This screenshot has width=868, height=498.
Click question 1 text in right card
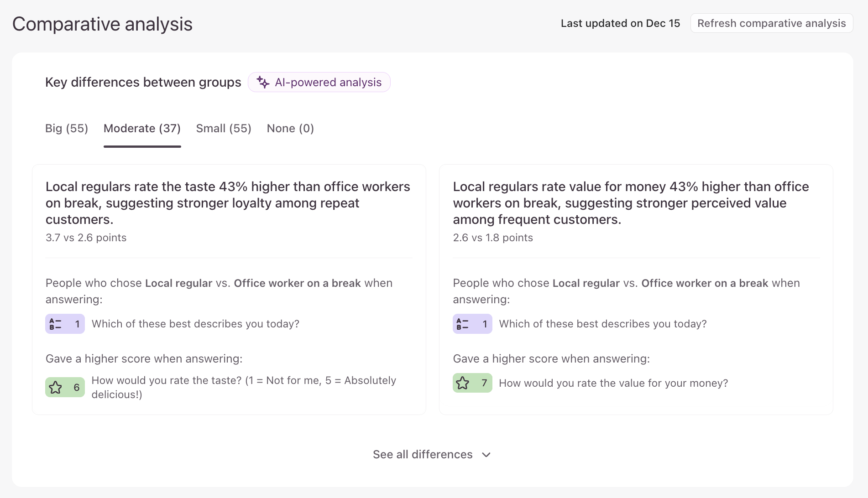[x=602, y=324]
